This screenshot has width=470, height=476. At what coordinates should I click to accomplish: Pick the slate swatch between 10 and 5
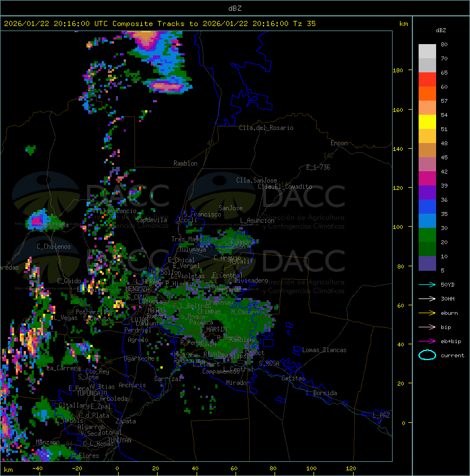point(427,263)
